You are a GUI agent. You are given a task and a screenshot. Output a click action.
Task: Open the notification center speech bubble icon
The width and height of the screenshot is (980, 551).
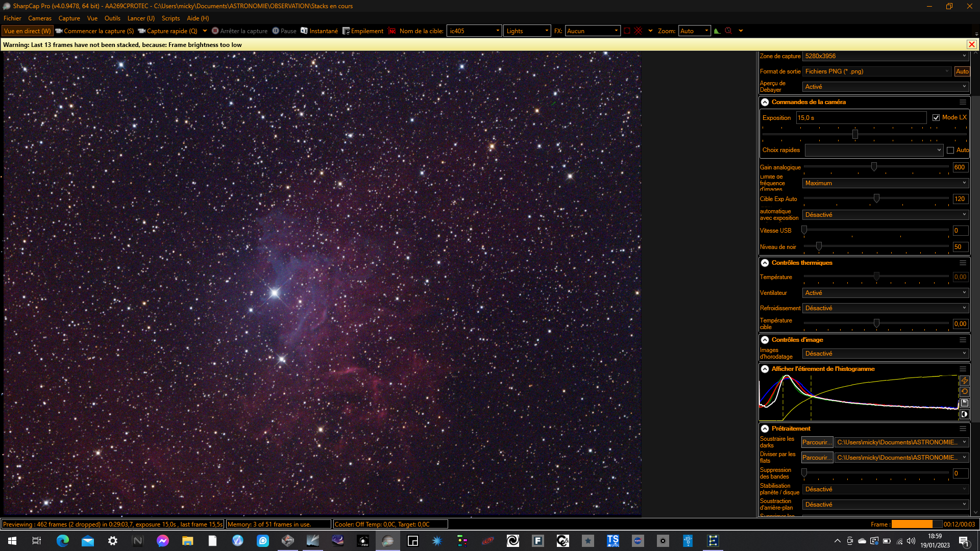pyautogui.click(x=964, y=541)
